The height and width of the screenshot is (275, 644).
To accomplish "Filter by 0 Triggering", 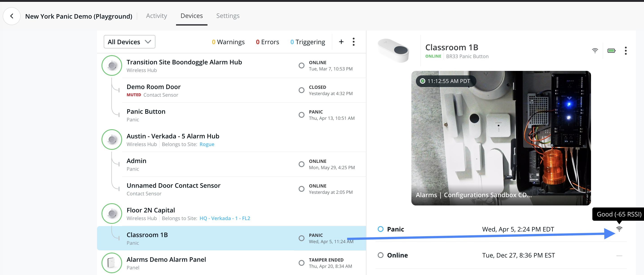I will (307, 42).
